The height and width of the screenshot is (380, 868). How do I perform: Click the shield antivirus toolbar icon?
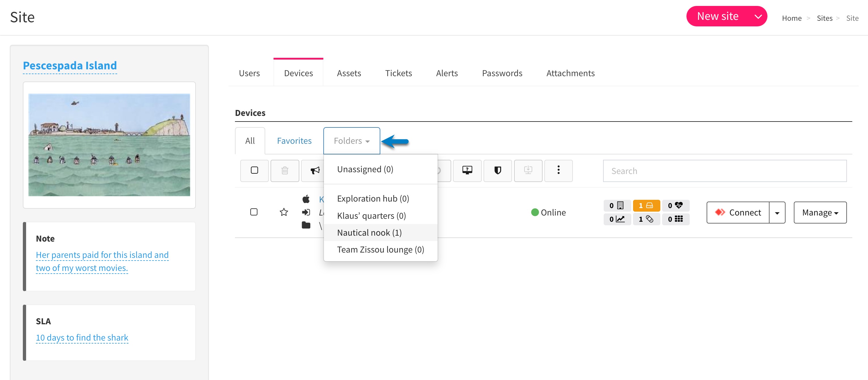click(498, 171)
